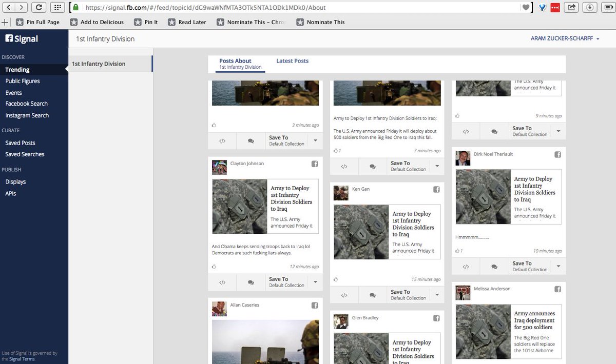This screenshot has height=364, width=616.
Task: Click Melissa Anderson's profile picture
Action: coord(463,293)
